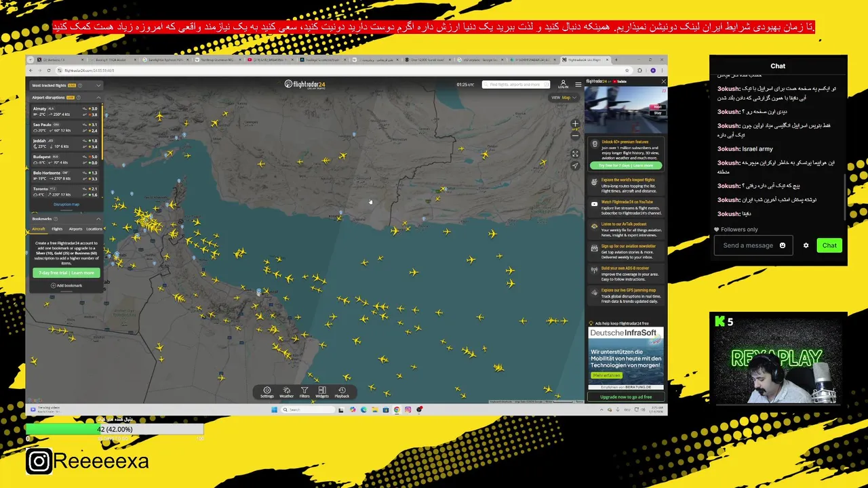
Task: Reload the browser page
Action: click(x=49, y=70)
